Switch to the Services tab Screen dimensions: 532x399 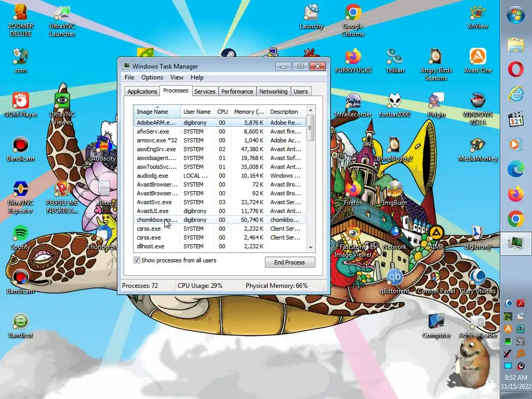(x=205, y=91)
